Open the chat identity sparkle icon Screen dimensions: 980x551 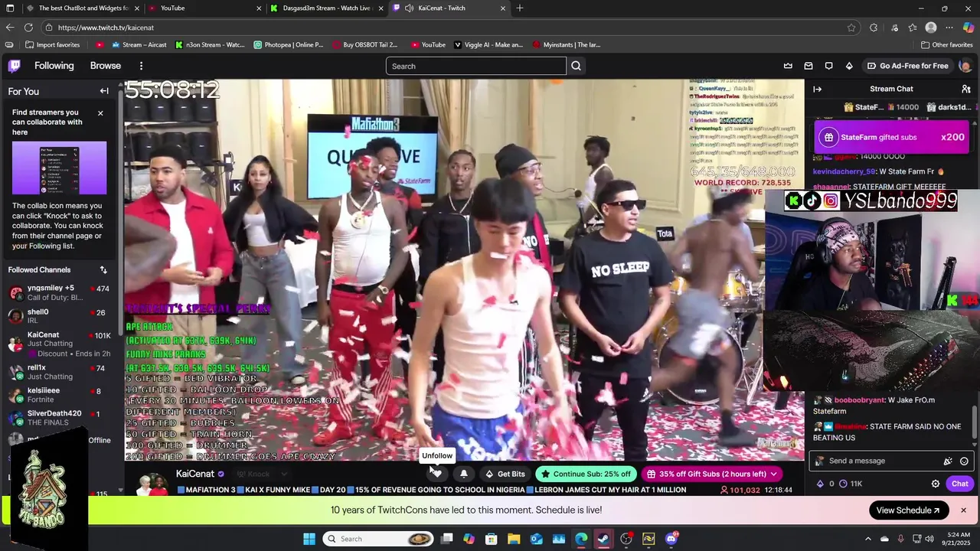point(948,461)
